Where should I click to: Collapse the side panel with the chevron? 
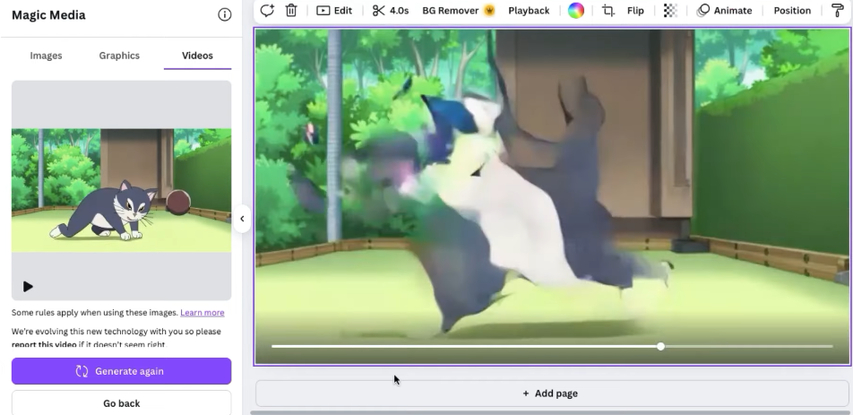tap(242, 219)
